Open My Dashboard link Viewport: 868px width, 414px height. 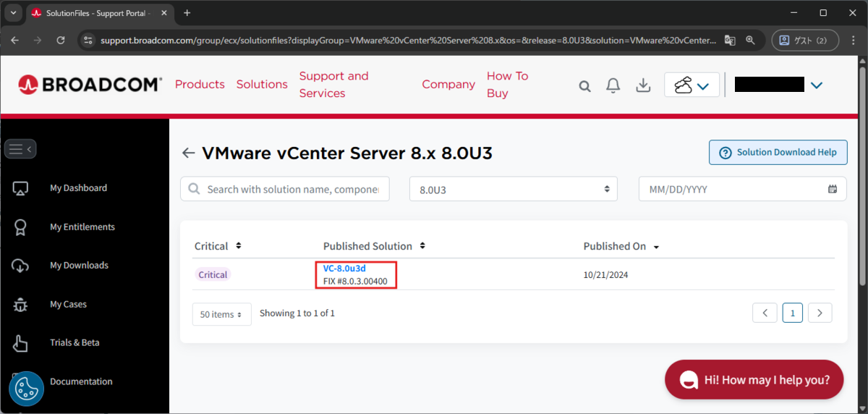click(x=78, y=188)
